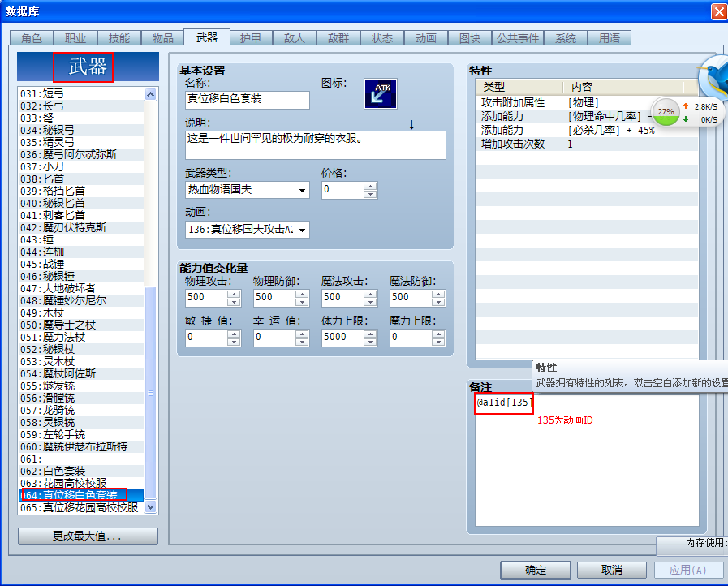Go to the 动画 tab
The width and height of the screenshot is (728, 586).
point(426,38)
